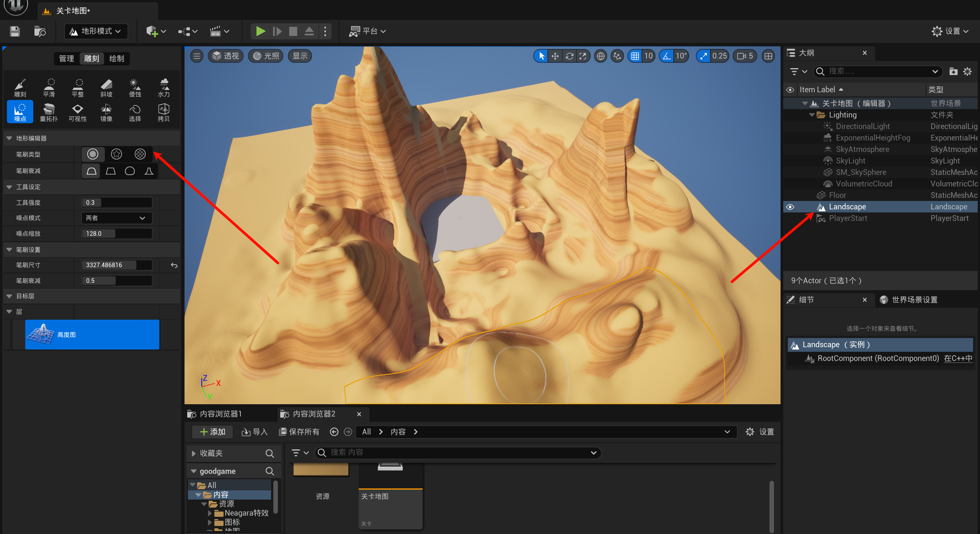This screenshot has width=980, height=534.
Task: Click the save level disk icon
Action: 15,31
